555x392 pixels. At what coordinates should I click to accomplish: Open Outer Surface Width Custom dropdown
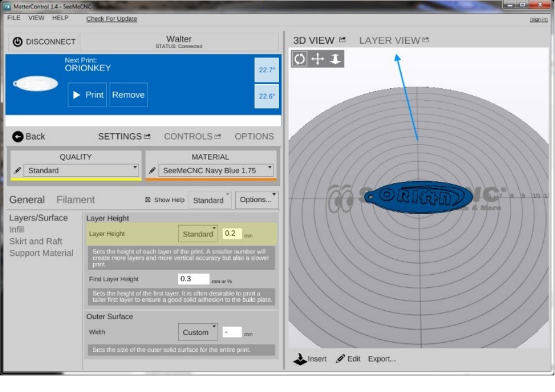pos(198,332)
